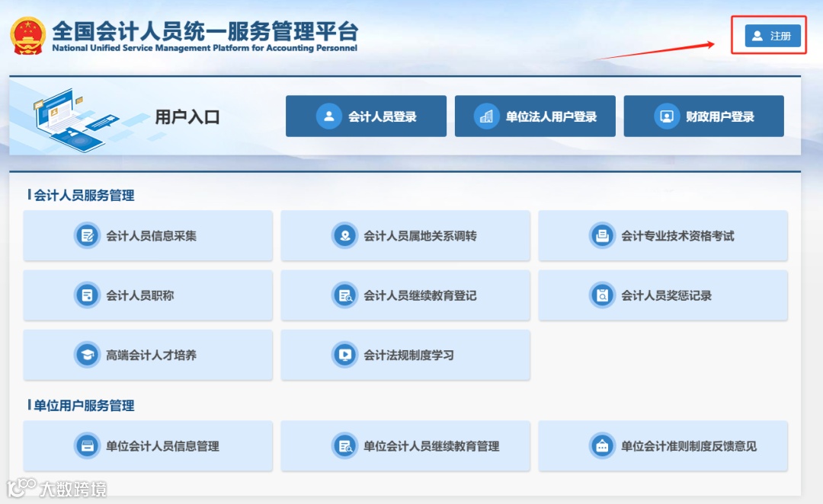
Task: Click the search-list icon for 会计人员继续教育登记
Action: (345, 295)
